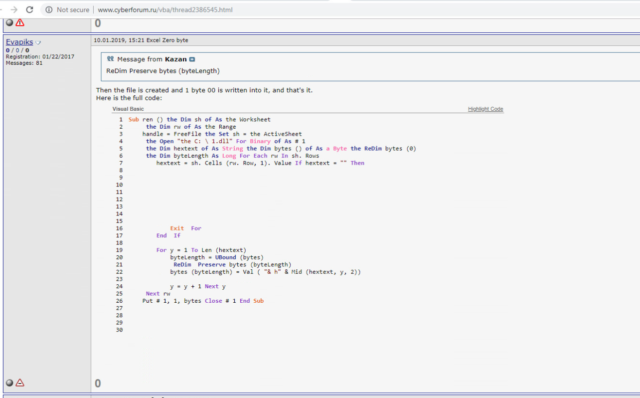View the Not secure site info icon
The height and width of the screenshot is (398, 640).
(49, 9)
